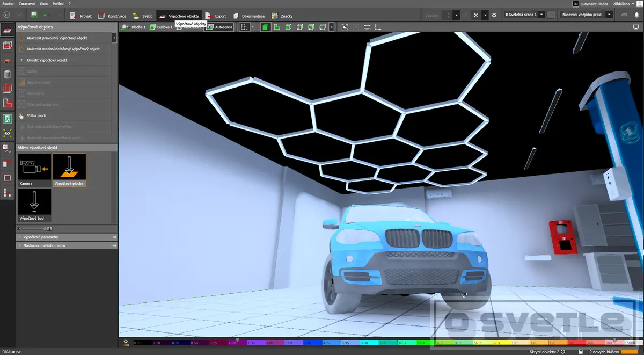Open the Soubor menu

[8, 4]
